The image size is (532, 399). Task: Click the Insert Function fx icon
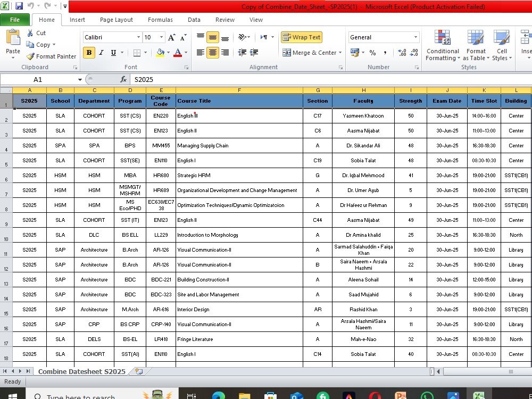tap(123, 79)
